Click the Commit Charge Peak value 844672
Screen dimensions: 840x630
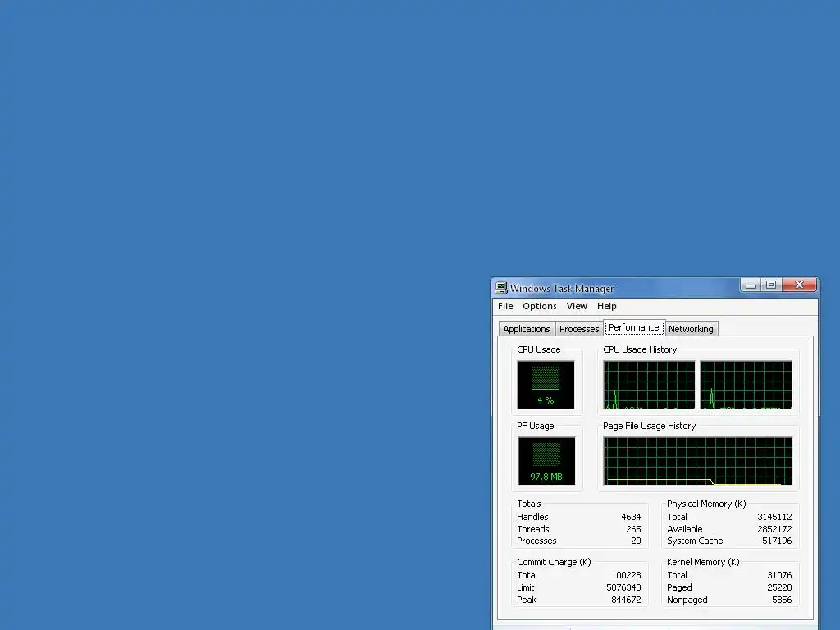pyautogui.click(x=626, y=600)
